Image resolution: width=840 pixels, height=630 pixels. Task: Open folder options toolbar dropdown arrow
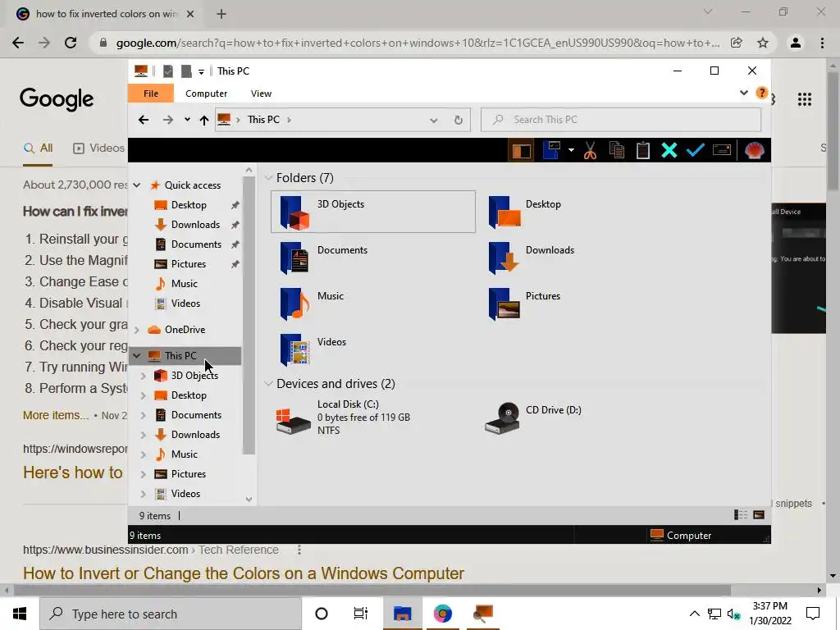571,151
